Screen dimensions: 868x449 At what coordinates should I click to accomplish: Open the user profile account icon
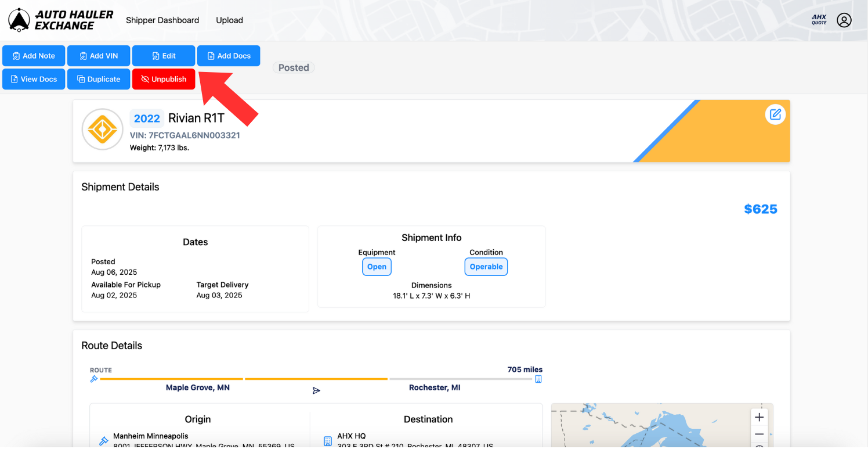click(x=844, y=20)
